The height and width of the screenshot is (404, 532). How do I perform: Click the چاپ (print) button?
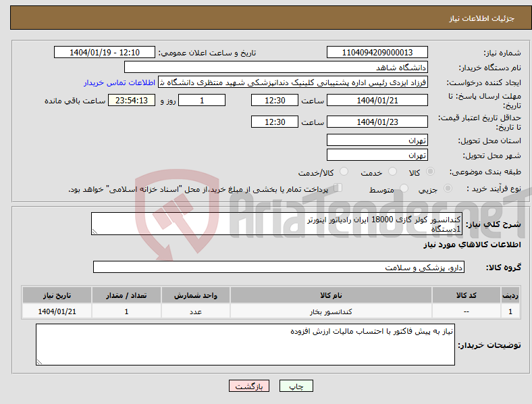coord(296,386)
